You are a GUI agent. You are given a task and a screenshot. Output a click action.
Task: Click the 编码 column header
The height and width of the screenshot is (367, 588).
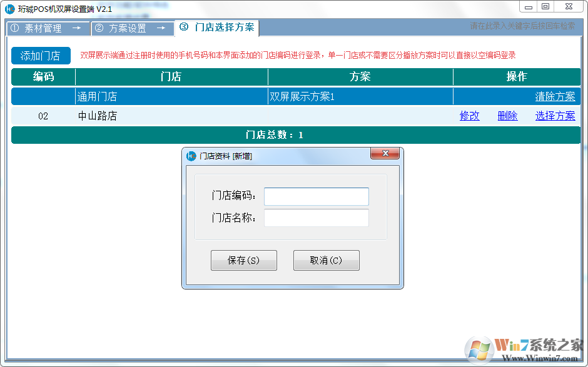(43, 76)
